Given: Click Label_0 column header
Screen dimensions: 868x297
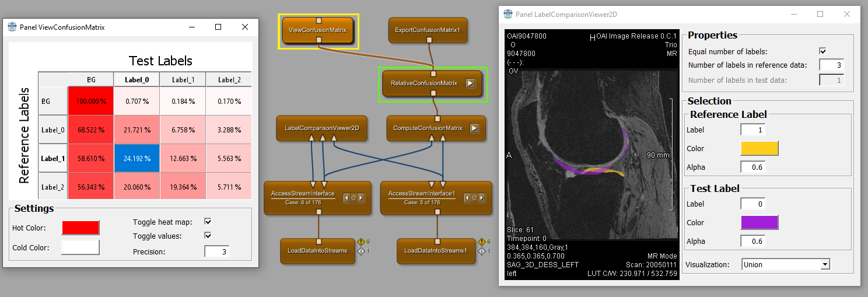Looking at the screenshot, I should coord(136,79).
